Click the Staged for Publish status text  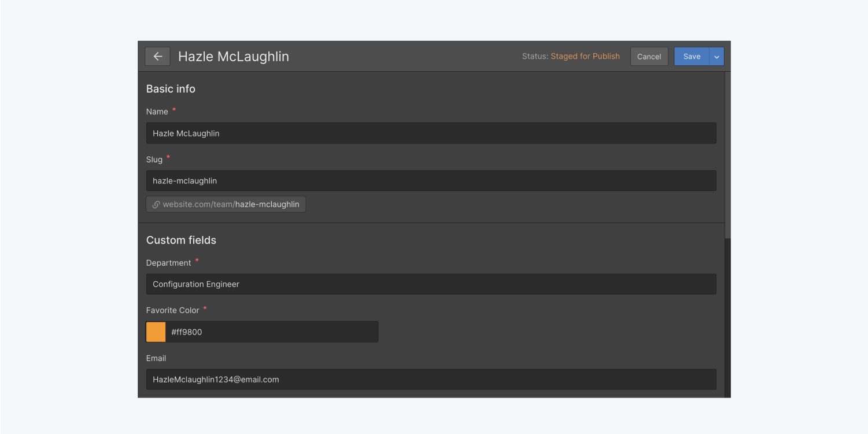point(585,56)
